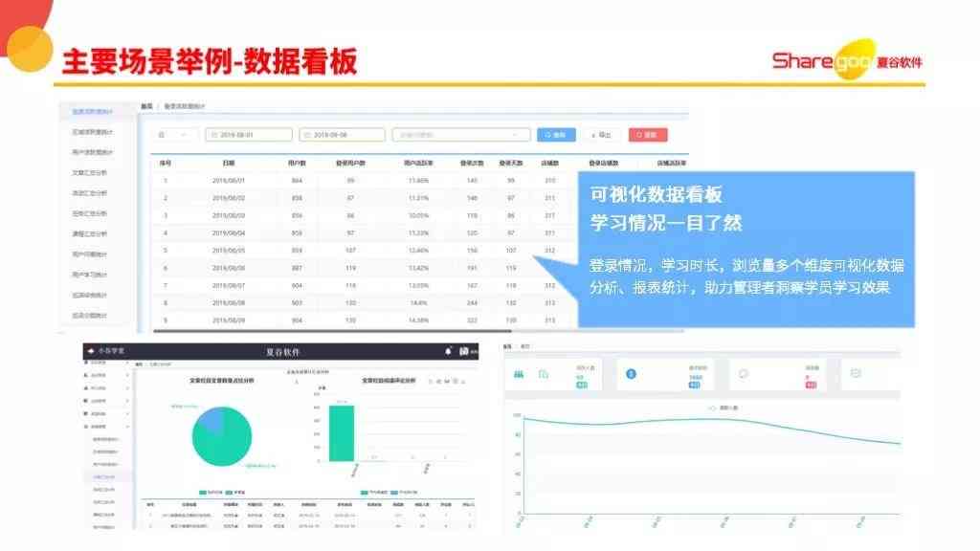Viewport: 980px width, 551px height.
Task: Click the logo icon beside 小谷学堂
Action: [x=91, y=351]
